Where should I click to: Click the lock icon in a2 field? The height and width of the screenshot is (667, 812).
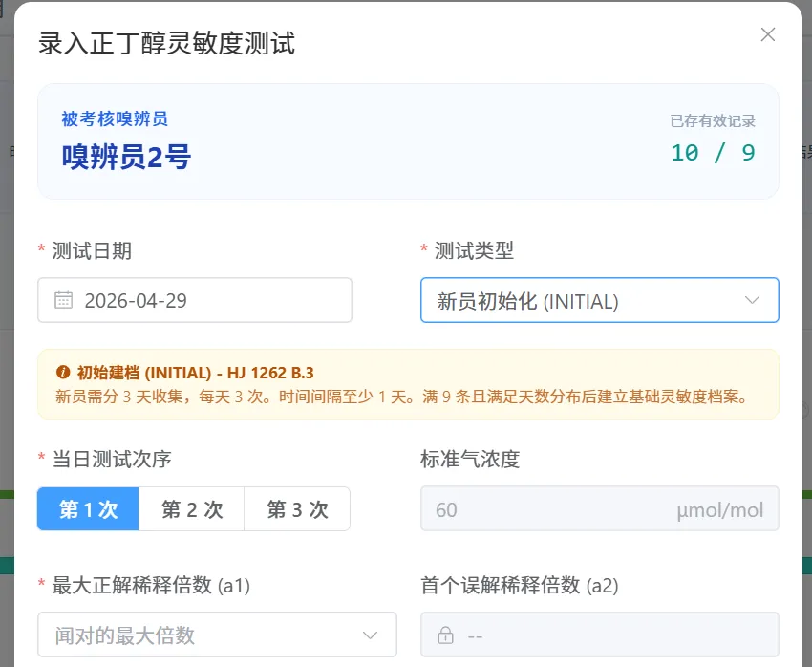pos(445,635)
